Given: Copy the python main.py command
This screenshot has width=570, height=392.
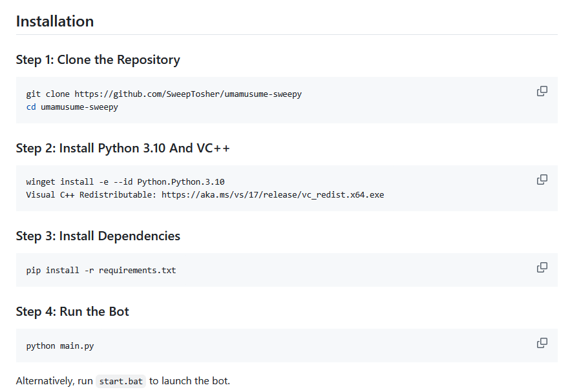Looking at the screenshot, I should [542, 343].
